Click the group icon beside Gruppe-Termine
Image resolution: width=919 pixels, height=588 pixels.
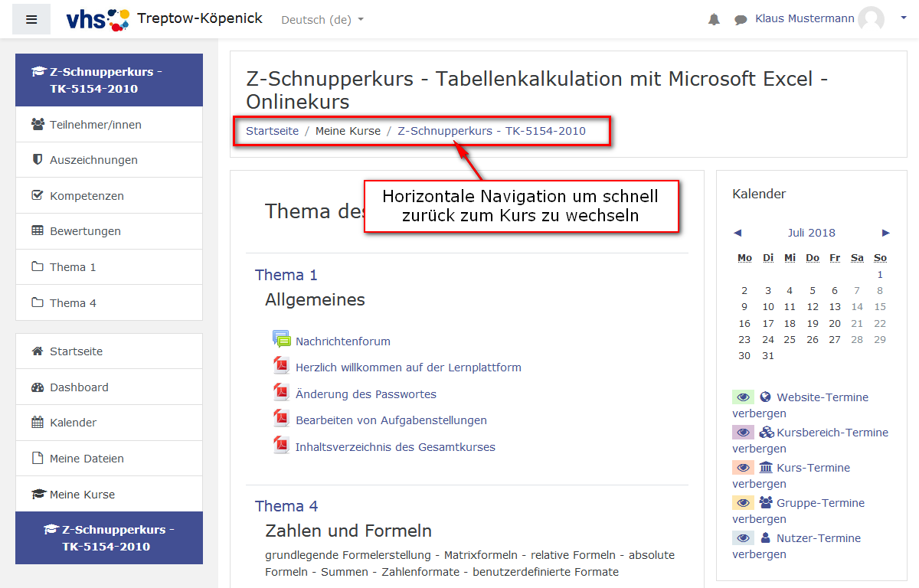tap(766, 503)
